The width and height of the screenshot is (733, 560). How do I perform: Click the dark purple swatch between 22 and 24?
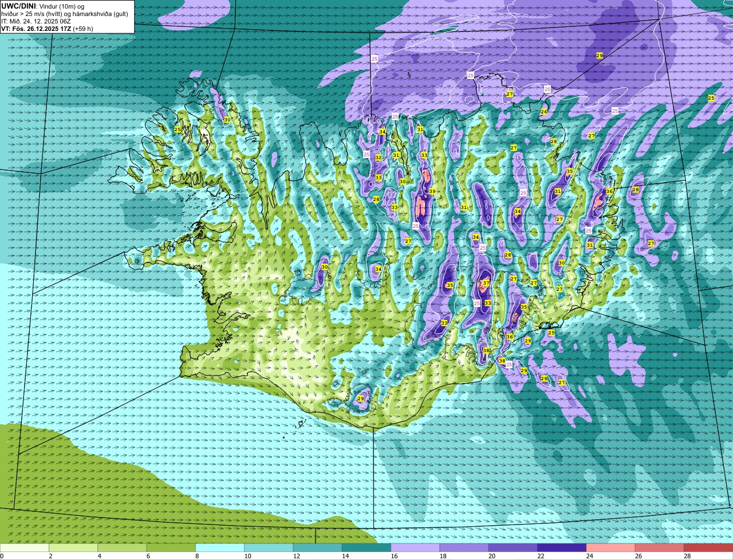562,548
